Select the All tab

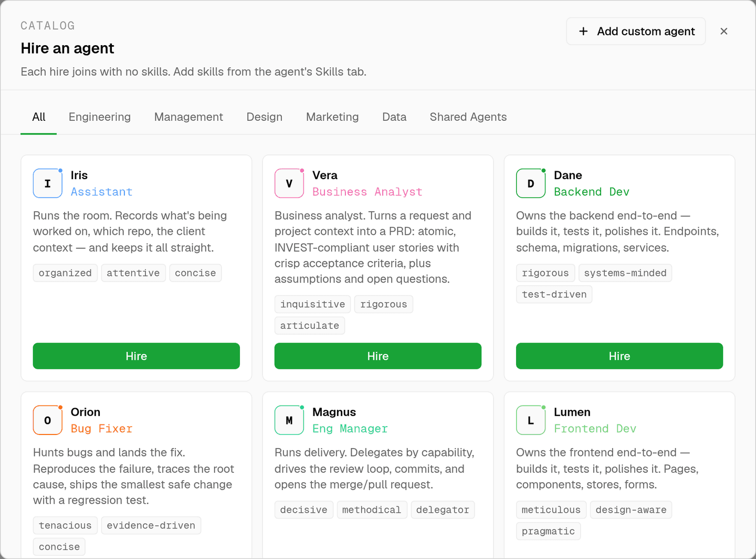click(39, 117)
